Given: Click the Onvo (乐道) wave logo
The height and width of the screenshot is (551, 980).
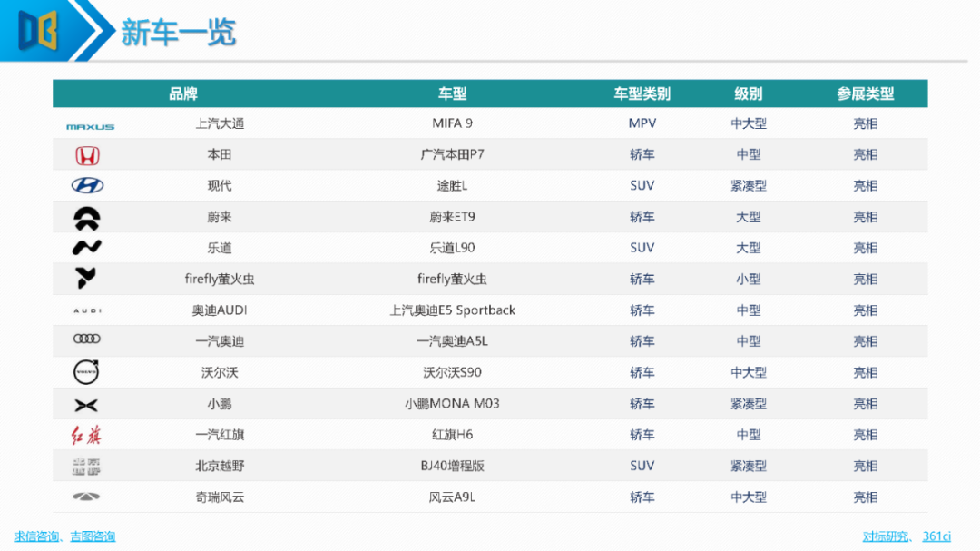Looking at the screenshot, I should [86, 247].
